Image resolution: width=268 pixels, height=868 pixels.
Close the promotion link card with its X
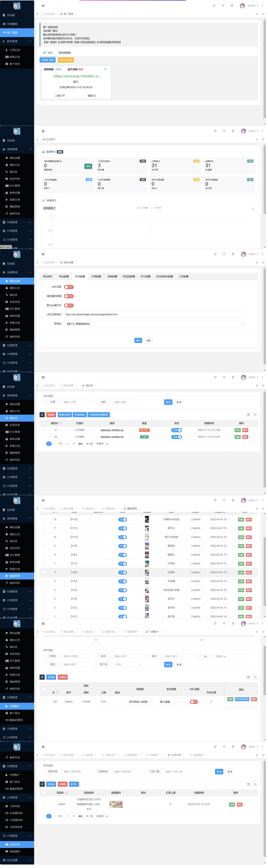point(105,69)
